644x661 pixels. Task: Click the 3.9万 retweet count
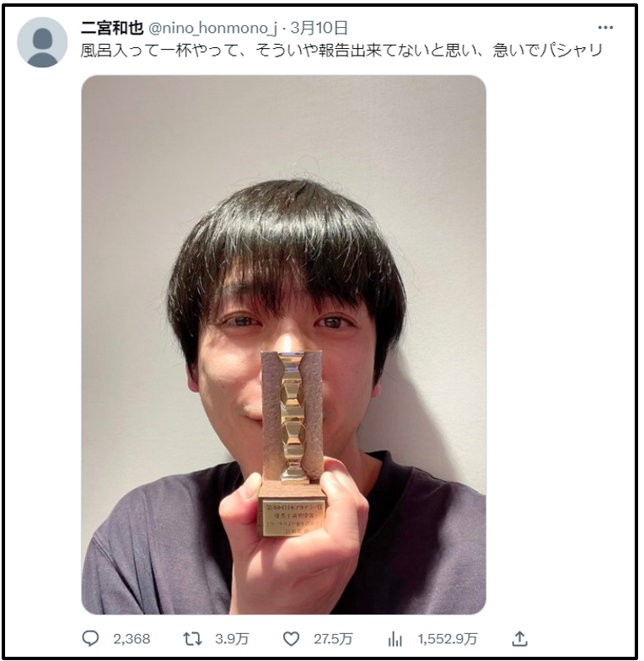pos(231,639)
